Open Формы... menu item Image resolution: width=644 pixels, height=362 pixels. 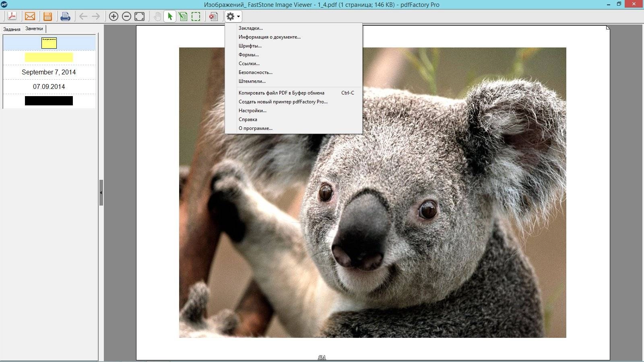coord(293,55)
